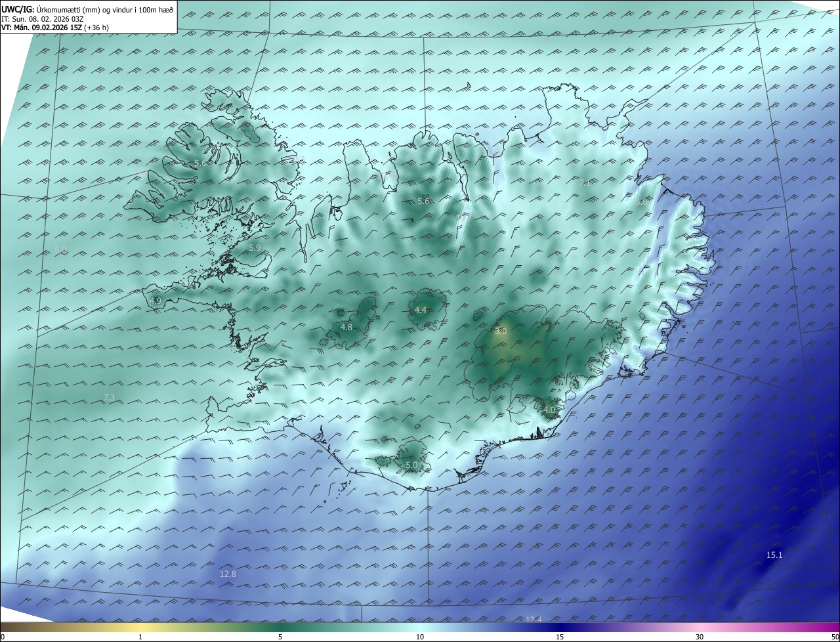This screenshot has height=642, width=840.
Task: Click the 4.9 value on Snæfellsnes peninsula
Action: tap(156, 301)
